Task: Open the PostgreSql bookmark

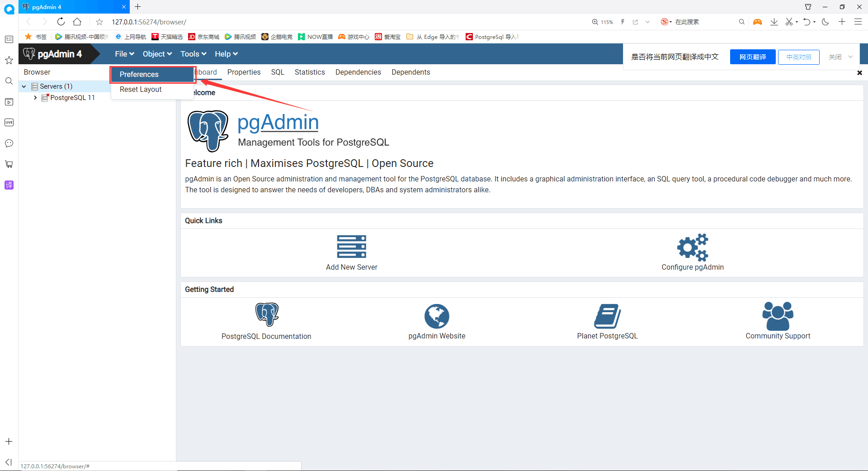Action: point(492,37)
